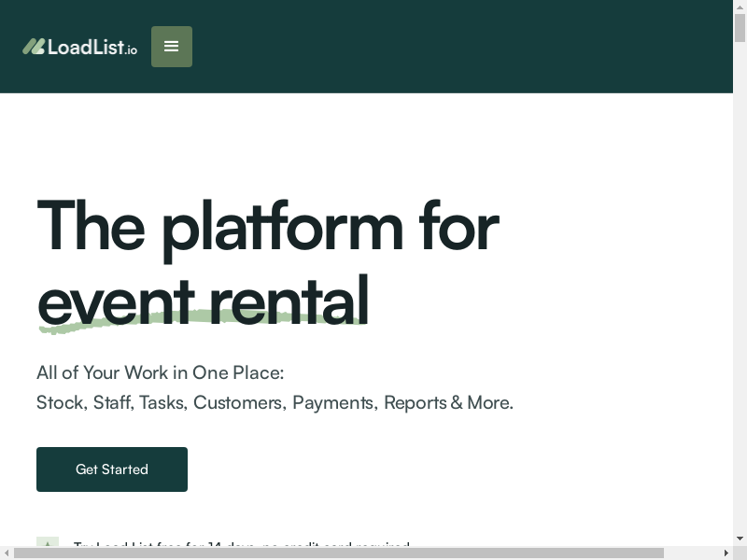Click the 'Stock, Staff, Tasks' subheading line
Image resolution: width=747 pixels, height=560 pixels.
click(275, 402)
